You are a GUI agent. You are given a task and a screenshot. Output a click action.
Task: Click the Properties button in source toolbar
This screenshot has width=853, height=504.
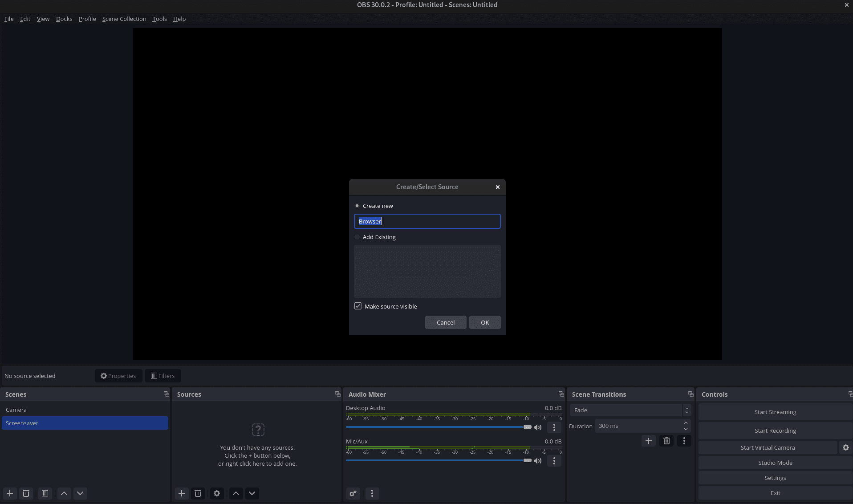(118, 376)
